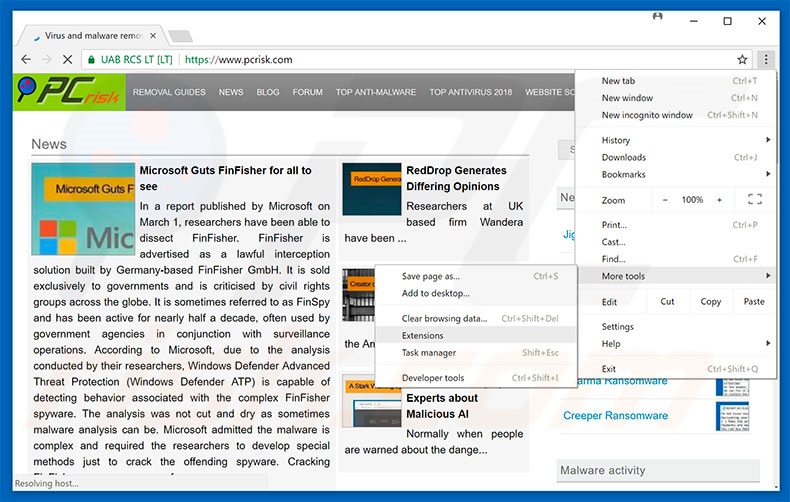Select New tab from the menu
The width and height of the screenshot is (790, 502).
pos(676,81)
